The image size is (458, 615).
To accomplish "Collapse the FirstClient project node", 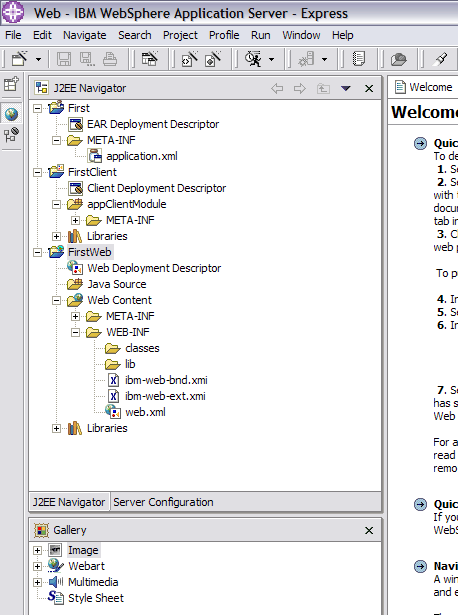I will click(37, 172).
